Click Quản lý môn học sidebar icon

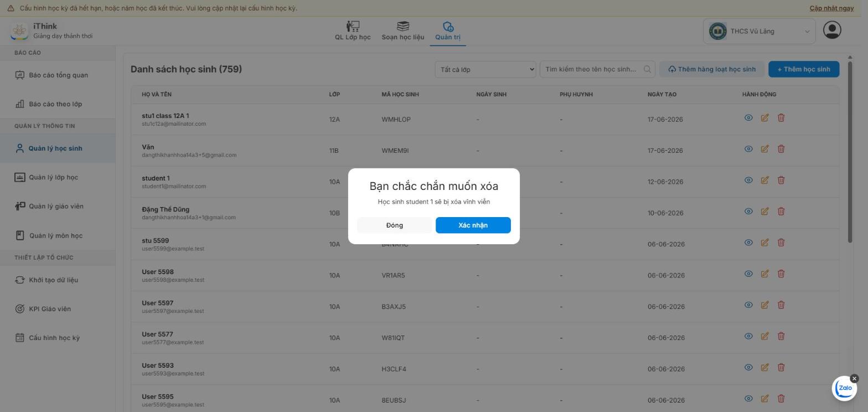tap(20, 235)
